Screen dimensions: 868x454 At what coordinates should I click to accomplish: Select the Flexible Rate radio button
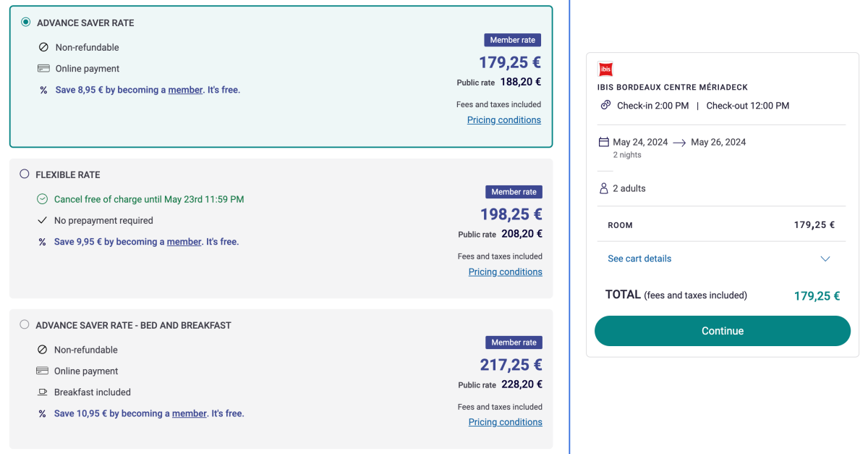[25, 174]
